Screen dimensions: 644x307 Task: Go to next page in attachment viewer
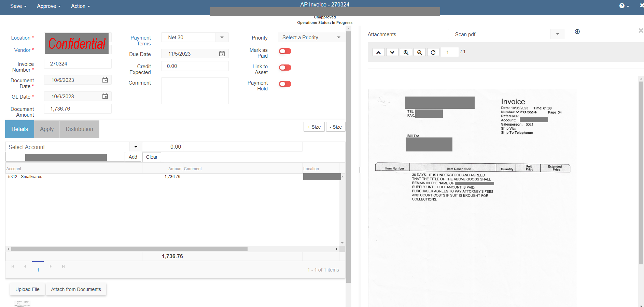point(392,52)
